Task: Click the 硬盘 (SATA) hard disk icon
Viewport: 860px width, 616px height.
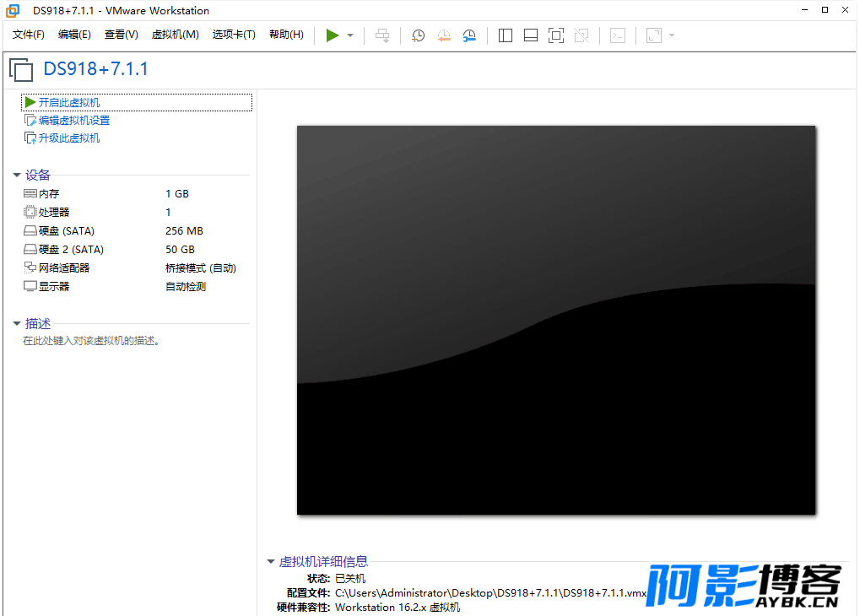Action: click(x=30, y=231)
